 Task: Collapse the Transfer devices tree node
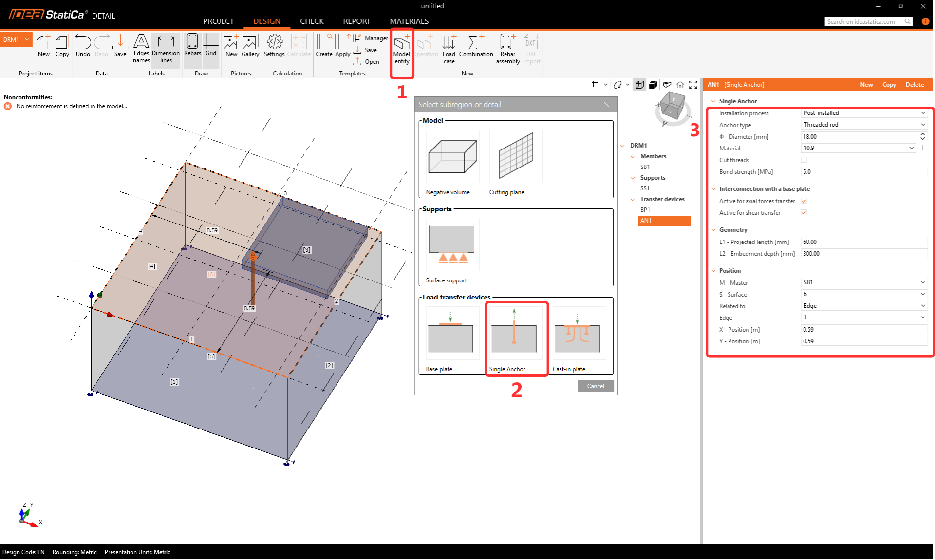633,199
